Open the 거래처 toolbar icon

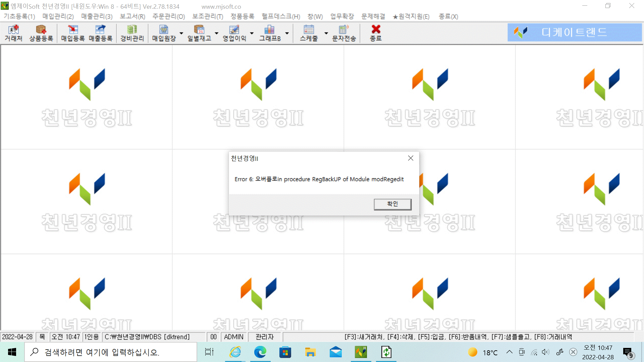(13, 33)
